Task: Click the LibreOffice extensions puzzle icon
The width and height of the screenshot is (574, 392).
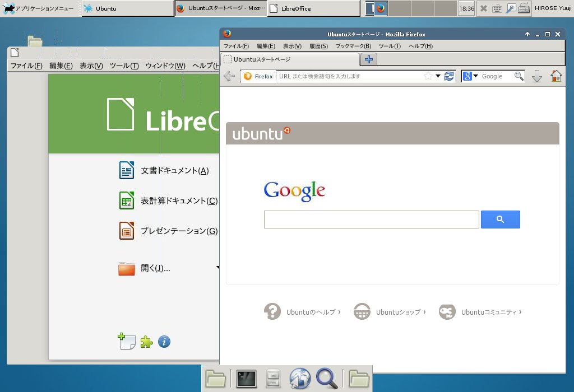Action: tap(146, 342)
